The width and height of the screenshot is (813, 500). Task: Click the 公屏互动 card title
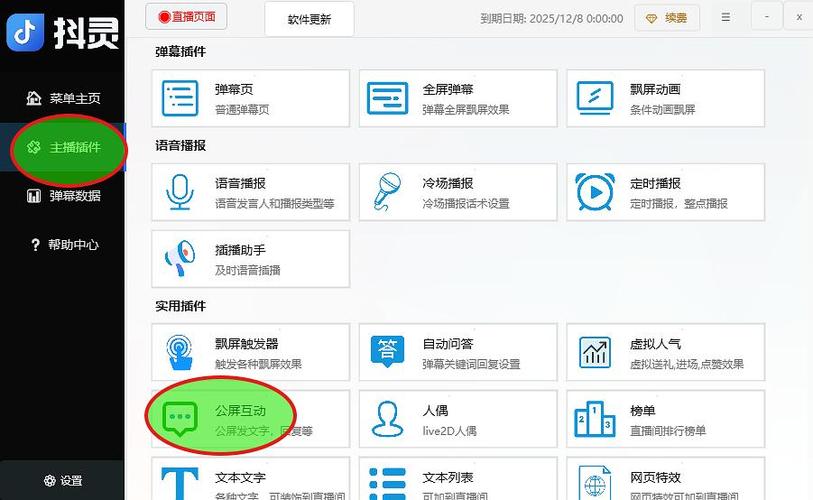pos(240,410)
